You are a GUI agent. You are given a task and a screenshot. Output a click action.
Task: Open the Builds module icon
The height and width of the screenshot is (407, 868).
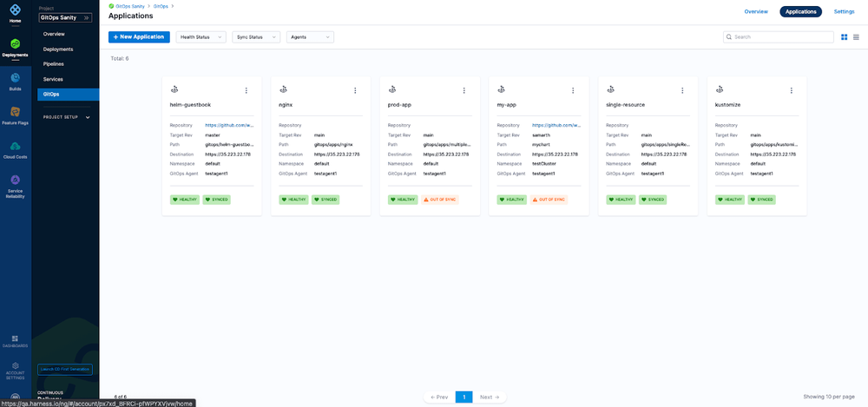click(15, 80)
